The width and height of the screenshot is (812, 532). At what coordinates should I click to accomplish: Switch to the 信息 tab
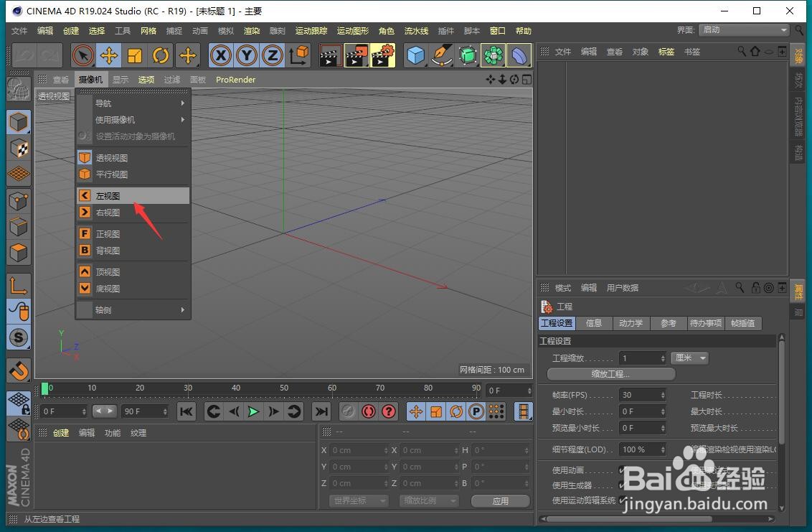pyautogui.click(x=593, y=323)
